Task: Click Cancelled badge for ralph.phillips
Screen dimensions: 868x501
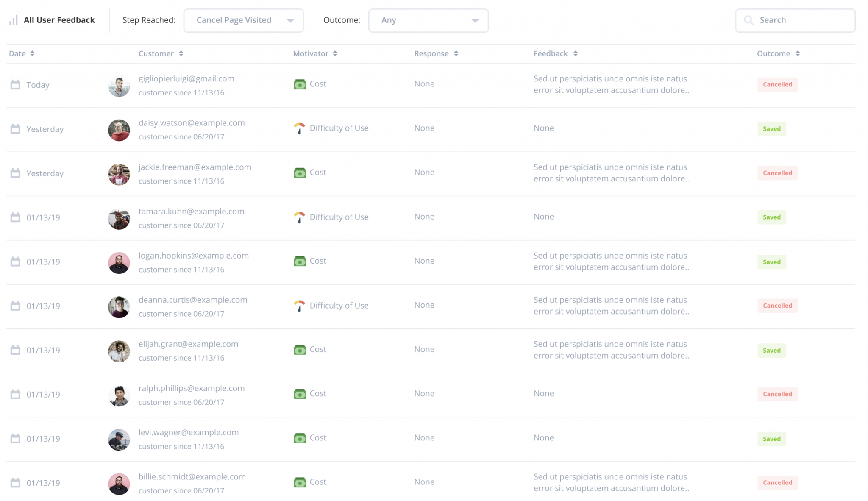Action: coord(777,394)
